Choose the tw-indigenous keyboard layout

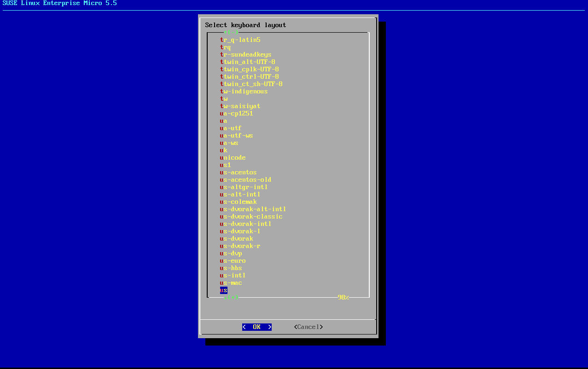pyautogui.click(x=244, y=91)
